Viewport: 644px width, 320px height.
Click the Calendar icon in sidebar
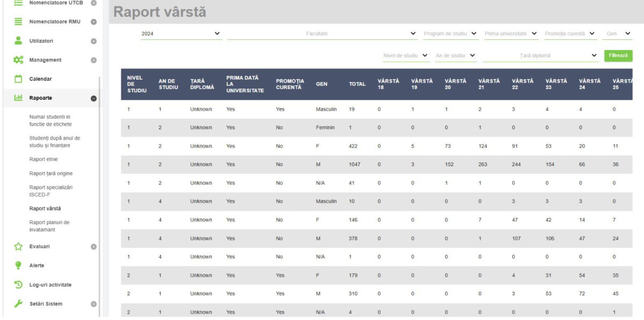(18, 79)
